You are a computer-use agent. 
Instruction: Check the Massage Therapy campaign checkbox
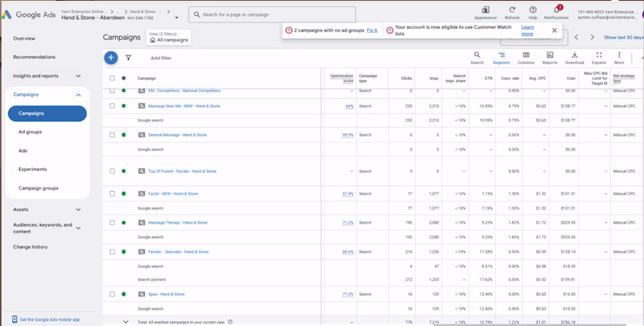112,222
